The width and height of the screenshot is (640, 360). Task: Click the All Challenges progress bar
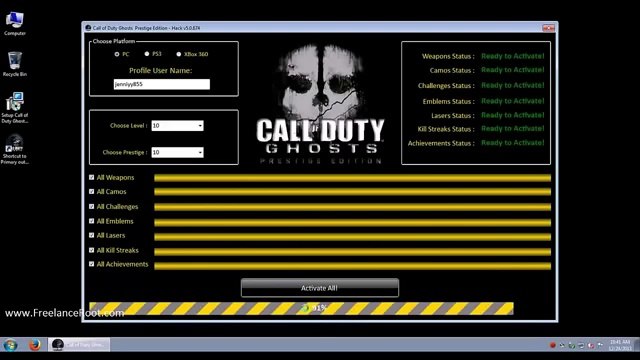click(x=353, y=207)
